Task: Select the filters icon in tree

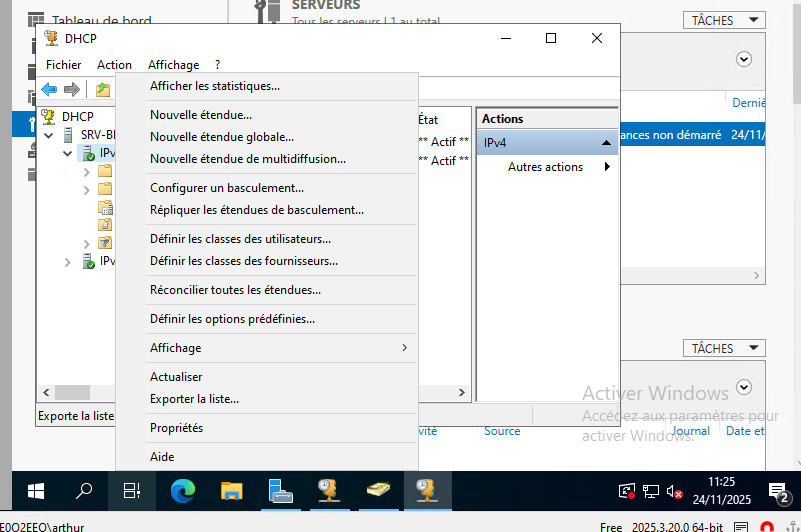Action: point(105,243)
